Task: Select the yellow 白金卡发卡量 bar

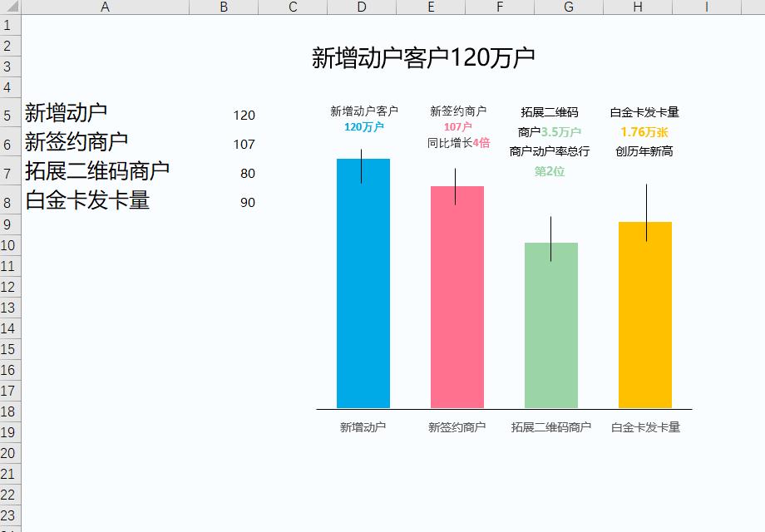Action: (645, 315)
